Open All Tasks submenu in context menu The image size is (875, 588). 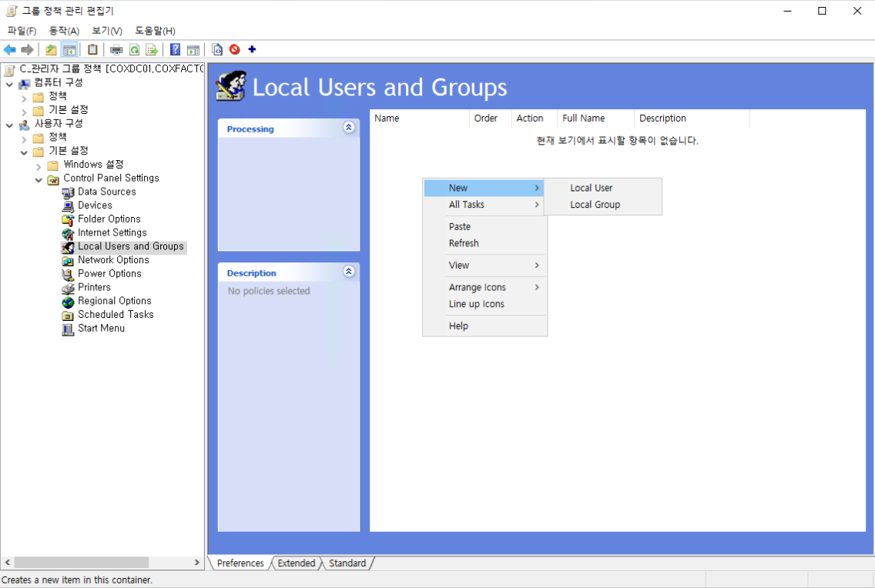click(484, 205)
